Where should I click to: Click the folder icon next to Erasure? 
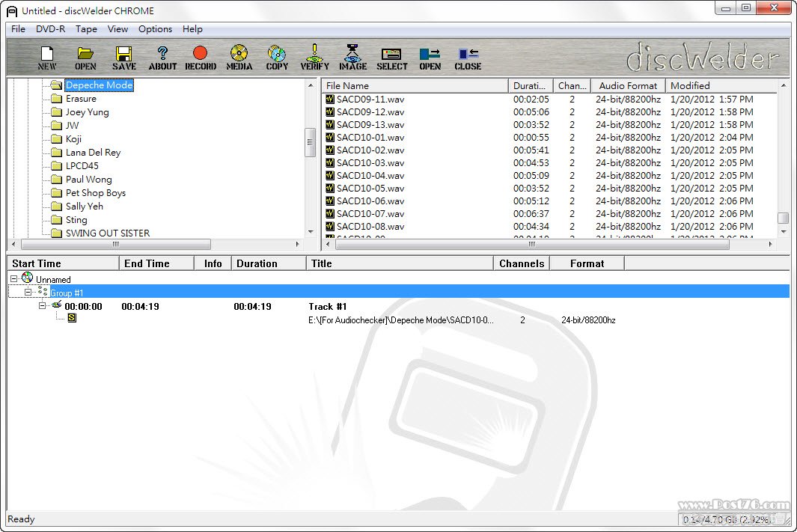click(x=56, y=99)
